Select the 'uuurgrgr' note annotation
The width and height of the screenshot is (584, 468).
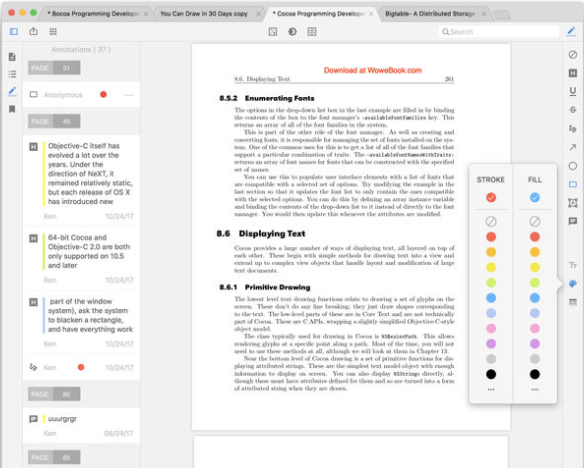pos(81,425)
